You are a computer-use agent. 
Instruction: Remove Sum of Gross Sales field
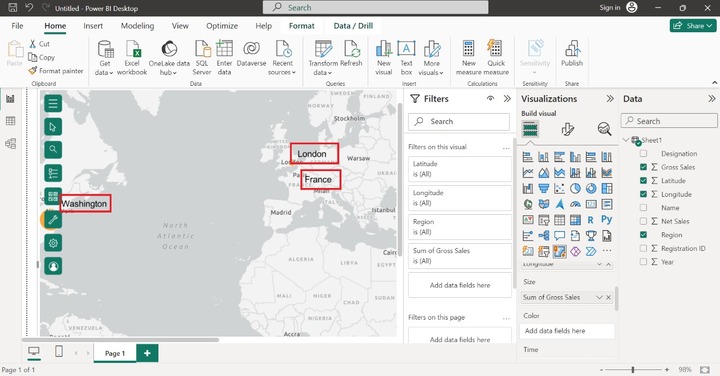tap(608, 297)
